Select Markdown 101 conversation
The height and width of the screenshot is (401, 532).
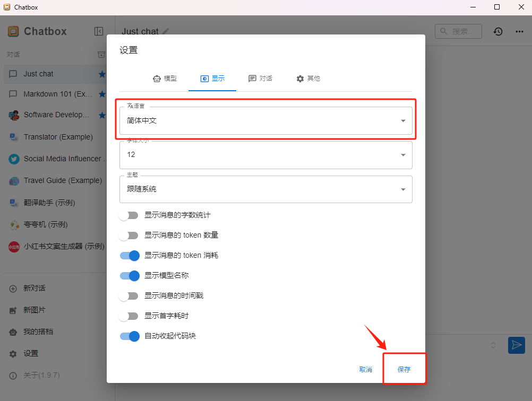55,94
